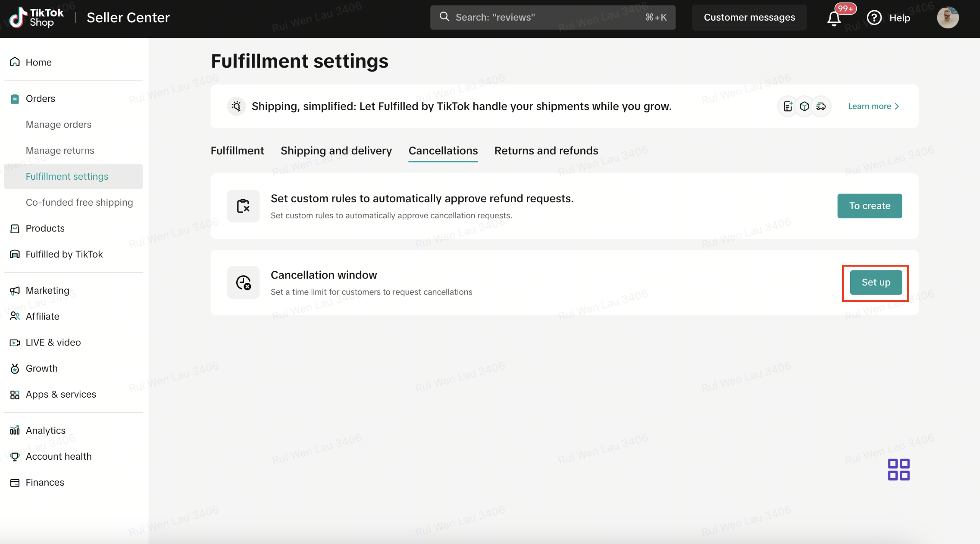
Task: Go to Manage returns in sidebar
Action: (x=60, y=151)
